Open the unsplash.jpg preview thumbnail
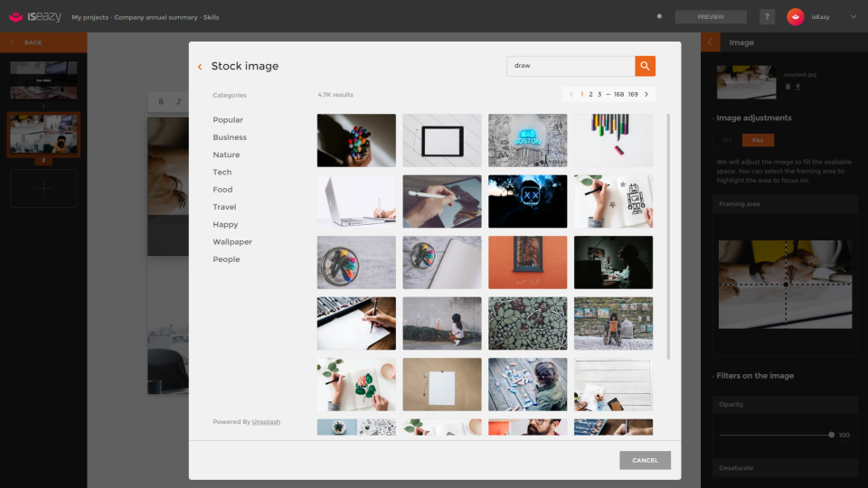This screenshot has width=868, height=488. pos(746,82)
